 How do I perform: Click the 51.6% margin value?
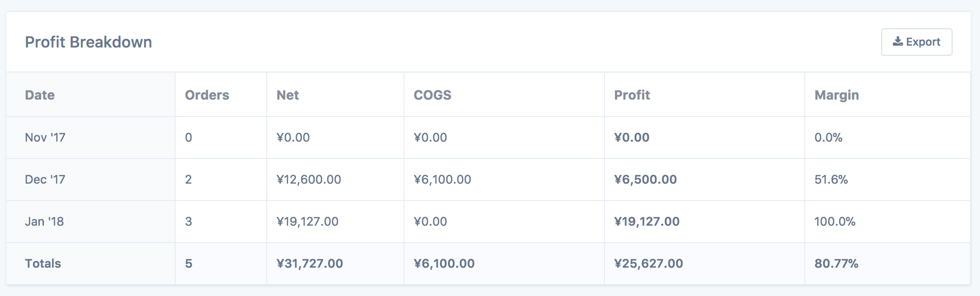click(x=831, y=180)
